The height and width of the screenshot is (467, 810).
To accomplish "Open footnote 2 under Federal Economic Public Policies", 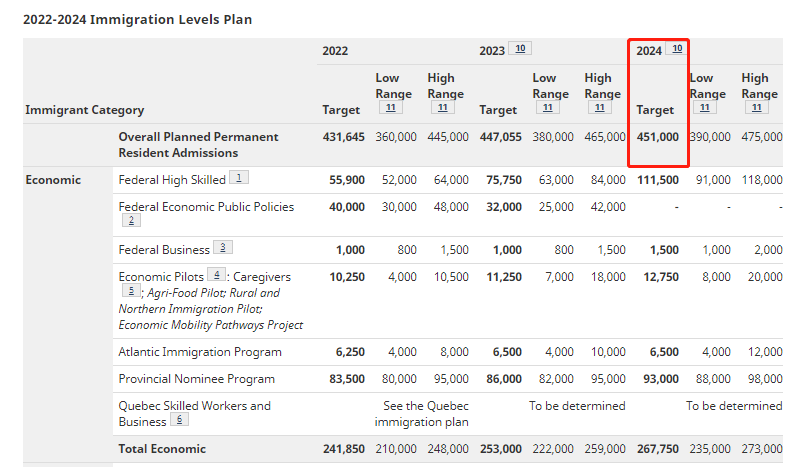I will (x=131, y=221).
